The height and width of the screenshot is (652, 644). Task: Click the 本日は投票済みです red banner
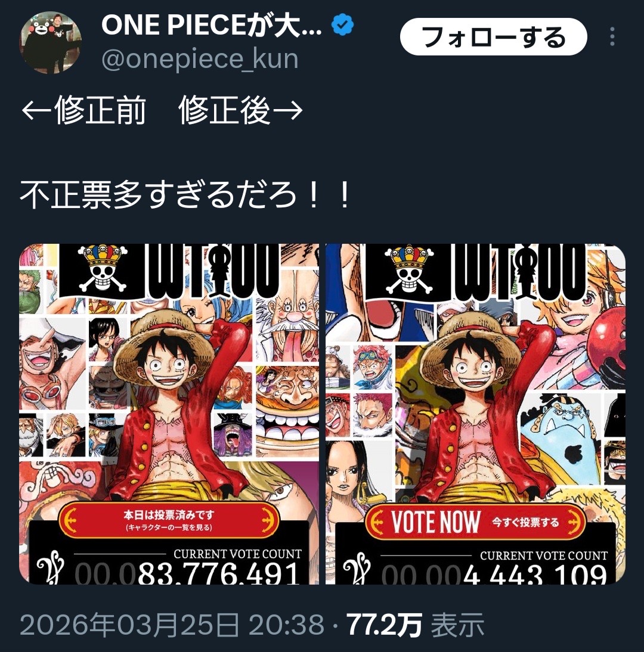point(169,520)
